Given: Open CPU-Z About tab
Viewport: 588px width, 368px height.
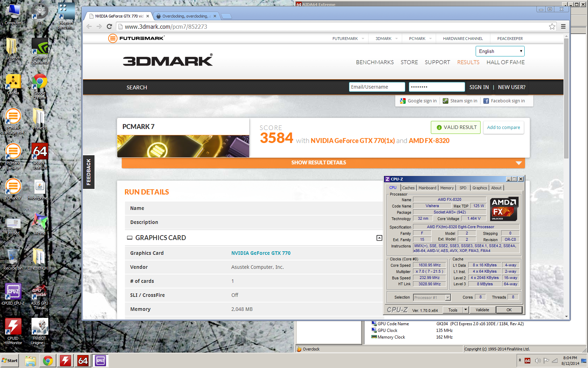Looking at the screenshot, I should [x=496, y=188].
